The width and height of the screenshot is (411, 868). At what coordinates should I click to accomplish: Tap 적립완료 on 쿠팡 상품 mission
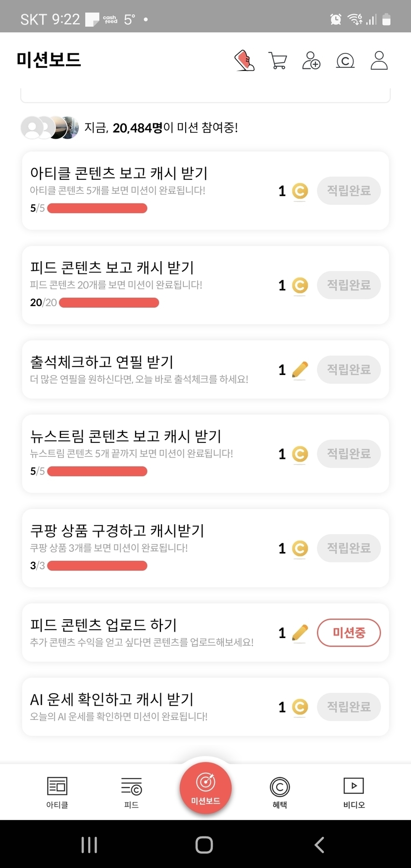pos(349,548)
